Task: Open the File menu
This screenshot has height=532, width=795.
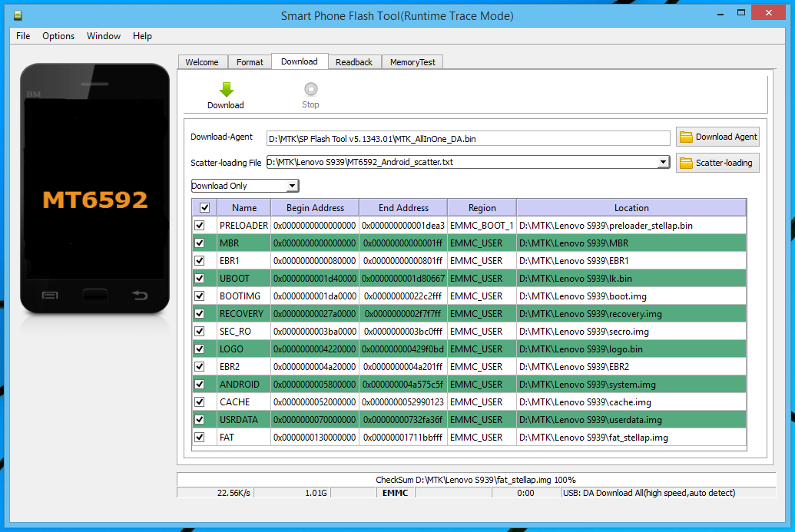Action: (x=23, y=36)
